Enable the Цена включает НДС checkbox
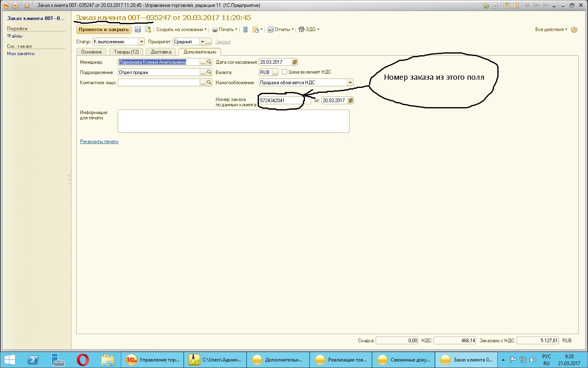This screenshot has height=368, width=588. click(x=285, y=72)
